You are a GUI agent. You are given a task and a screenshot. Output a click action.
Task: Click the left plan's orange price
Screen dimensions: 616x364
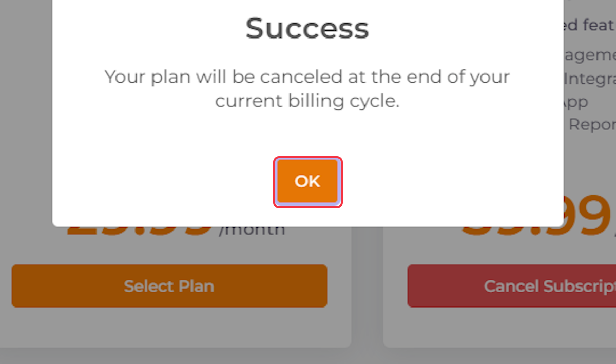click(x=139, y=231)
